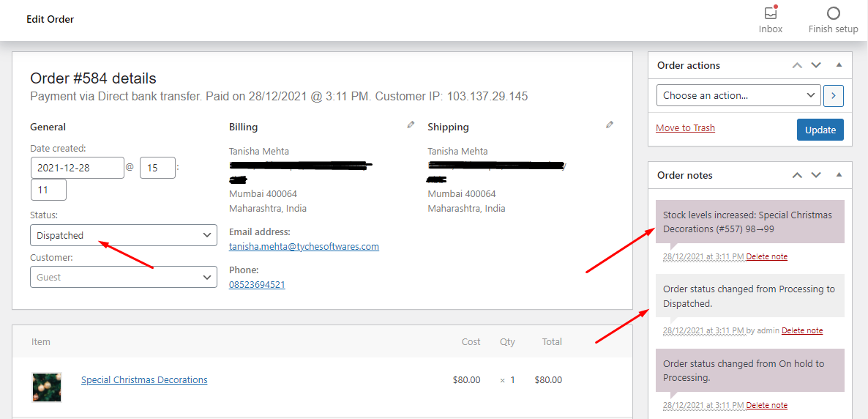Open the Finish setup circle icon
868x419 pixels.
point(833,12)
